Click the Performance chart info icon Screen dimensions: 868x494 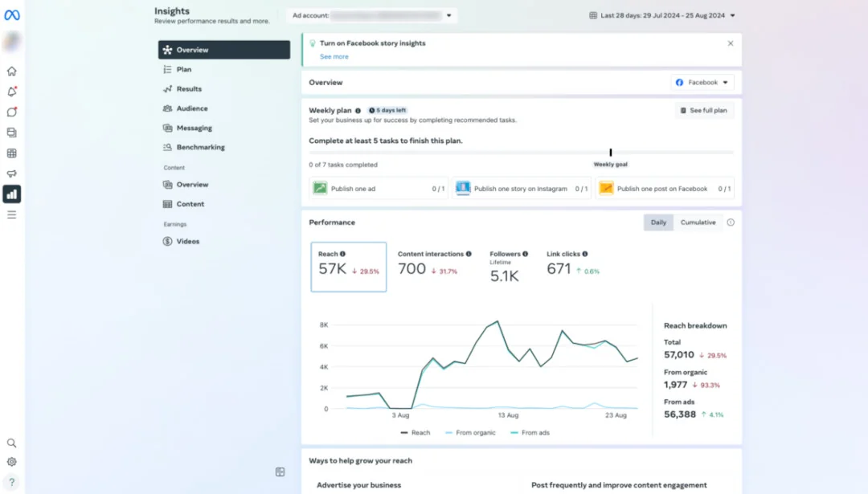(731, 223)
